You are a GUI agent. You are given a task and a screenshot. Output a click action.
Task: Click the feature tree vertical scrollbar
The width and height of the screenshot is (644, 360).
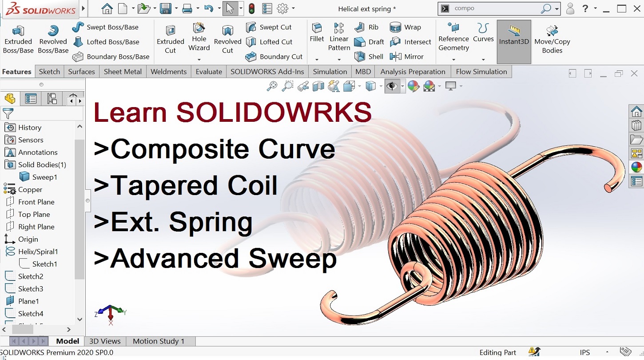80,209
